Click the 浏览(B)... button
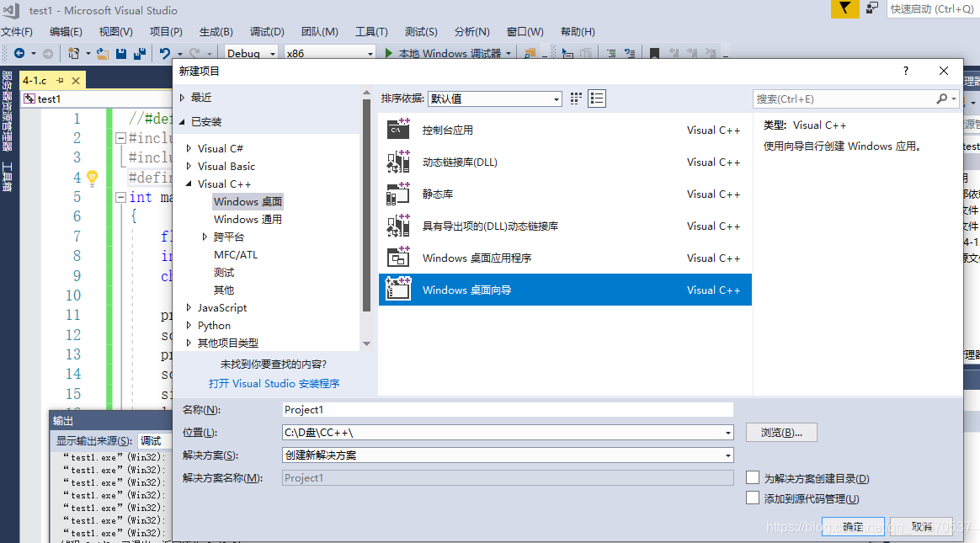 coord(781,433)
